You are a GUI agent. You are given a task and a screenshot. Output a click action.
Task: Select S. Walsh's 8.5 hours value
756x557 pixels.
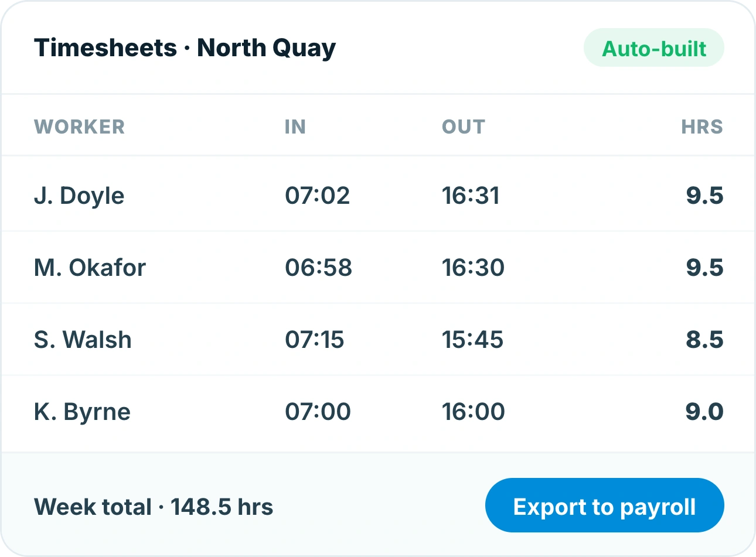tap(704, 340)
